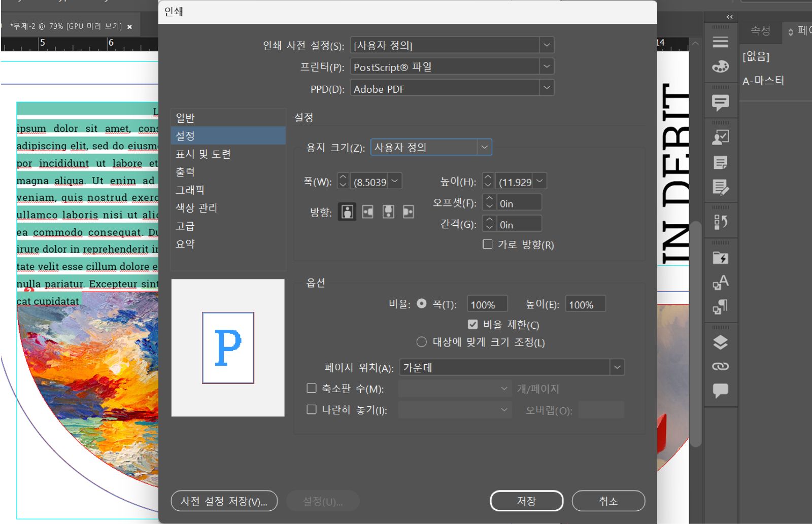Select 일반 category in print dialog

pos(228,118)
